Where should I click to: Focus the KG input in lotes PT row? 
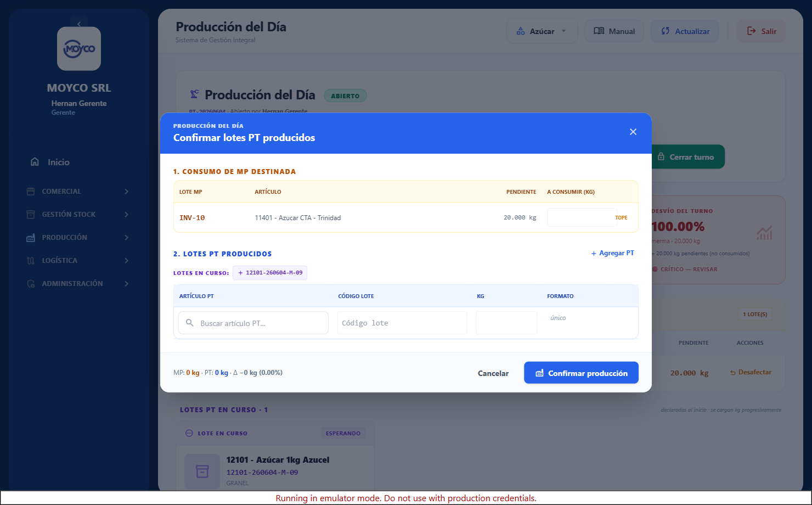(x=506, y=323)
